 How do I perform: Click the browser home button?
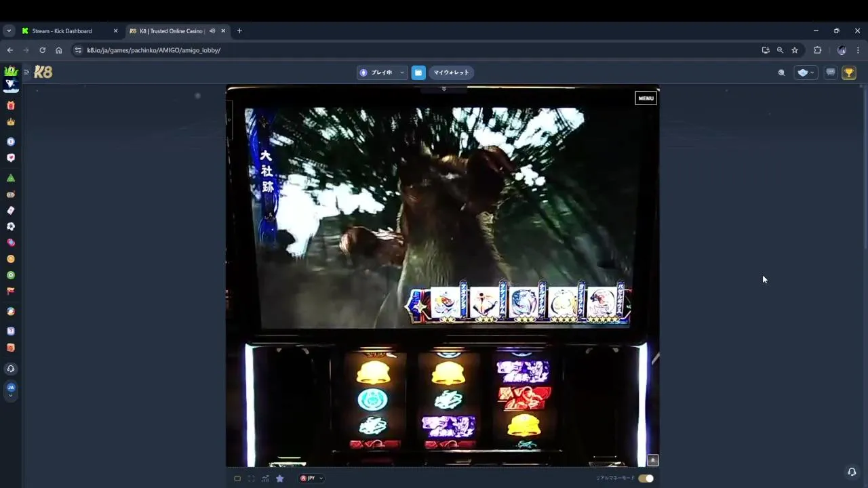coord(58,50)
